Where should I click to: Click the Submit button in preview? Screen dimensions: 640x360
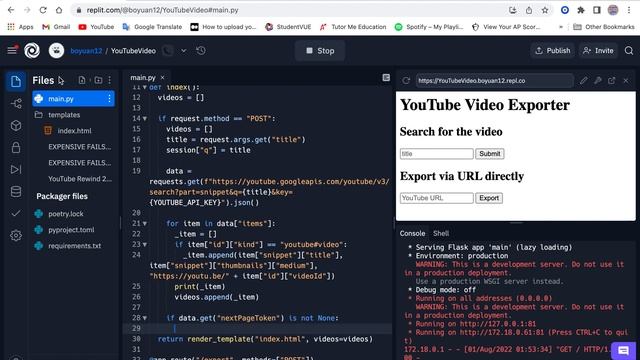(x=489, y=154)
